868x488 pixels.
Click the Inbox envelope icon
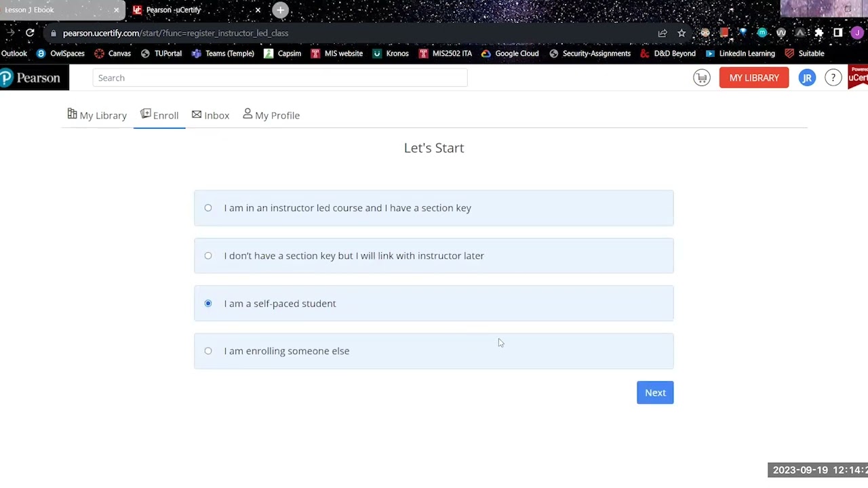click(x=197, y=115)
